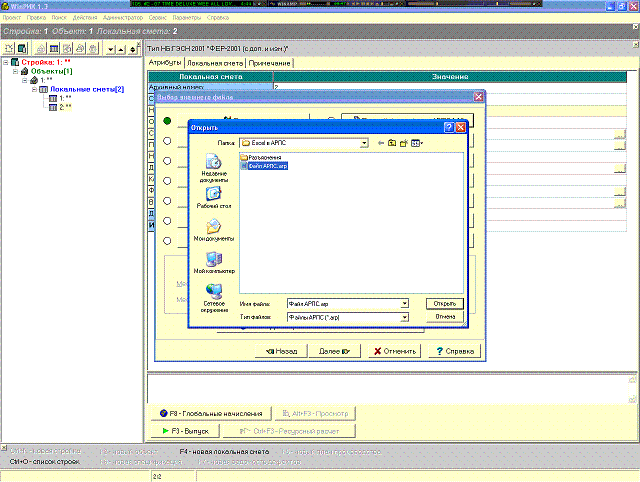Click the back arrow in Open dialog
Viewport: 640px width, 482px height.
(x=379, y=144)
